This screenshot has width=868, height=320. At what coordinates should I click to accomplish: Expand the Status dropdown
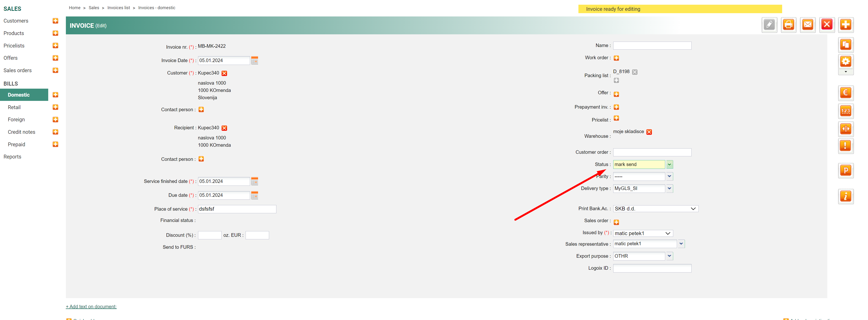point(669,164)
